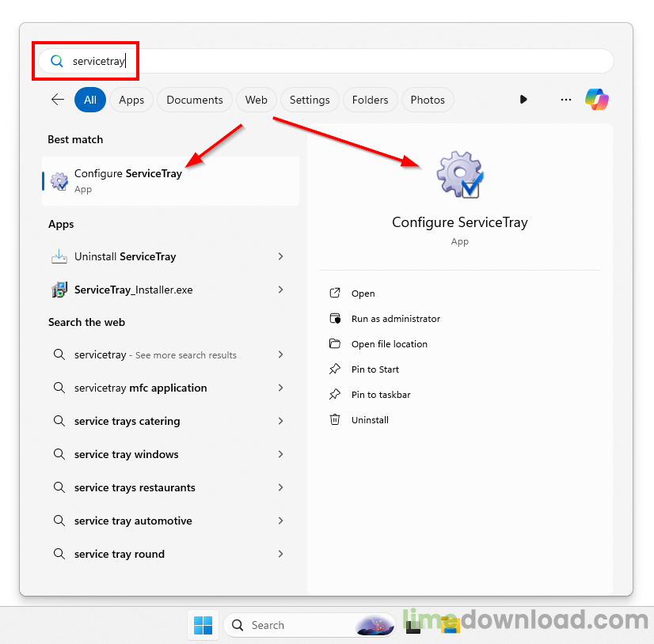Switch to the Web filter tab

pos(256,100)
